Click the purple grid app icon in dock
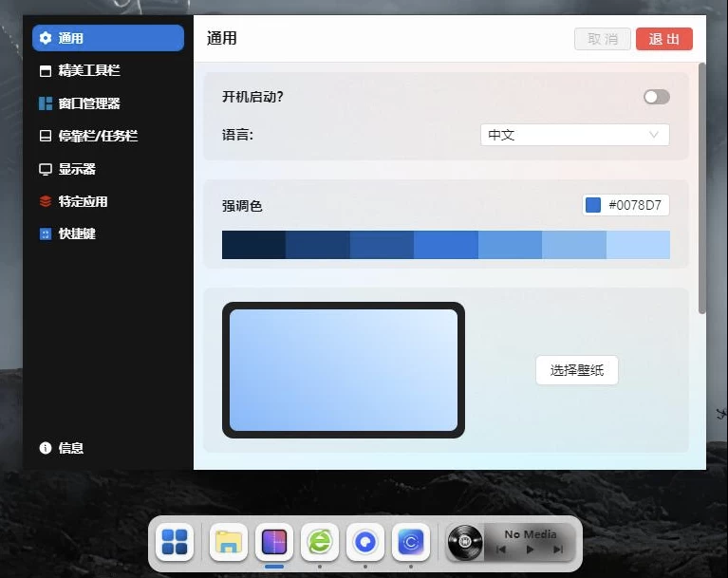Image resolution: width=728 pixels, height=578 pixels. (274, 542)
